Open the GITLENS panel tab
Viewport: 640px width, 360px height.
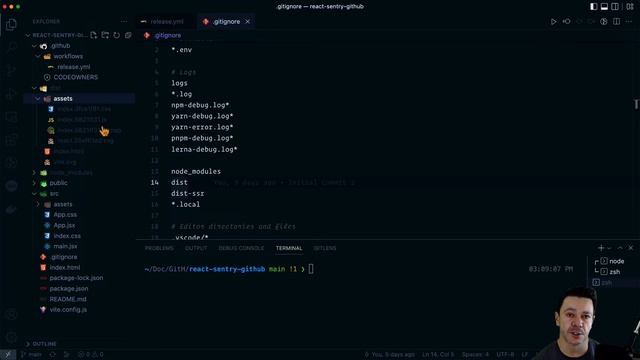pyautogui.click(x=325, y=248)
